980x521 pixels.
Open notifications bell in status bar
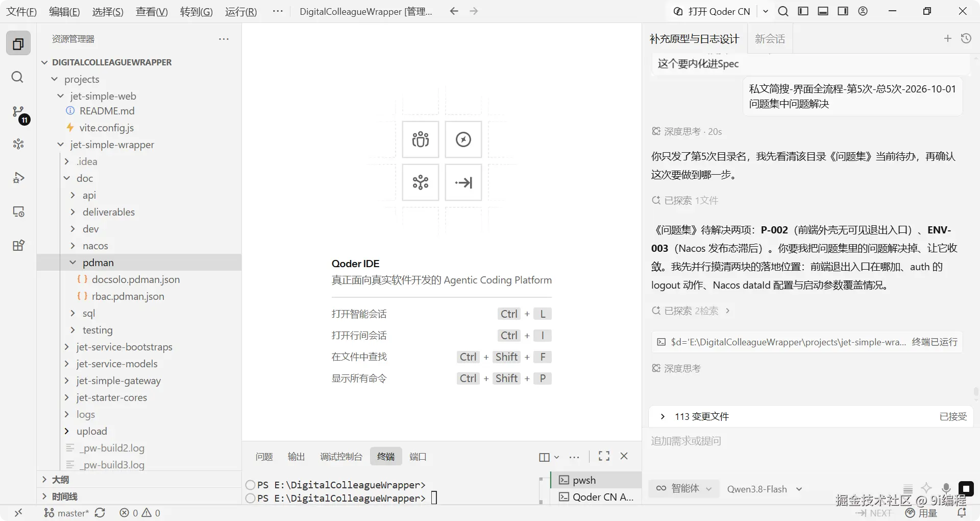click(962, 513)
